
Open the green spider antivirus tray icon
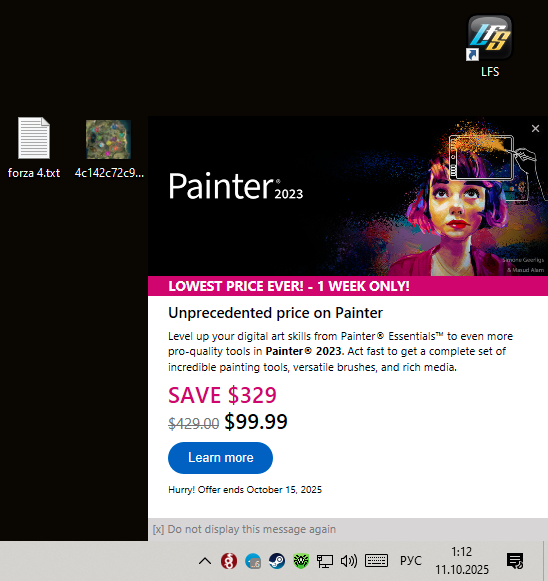coord(301,561)
